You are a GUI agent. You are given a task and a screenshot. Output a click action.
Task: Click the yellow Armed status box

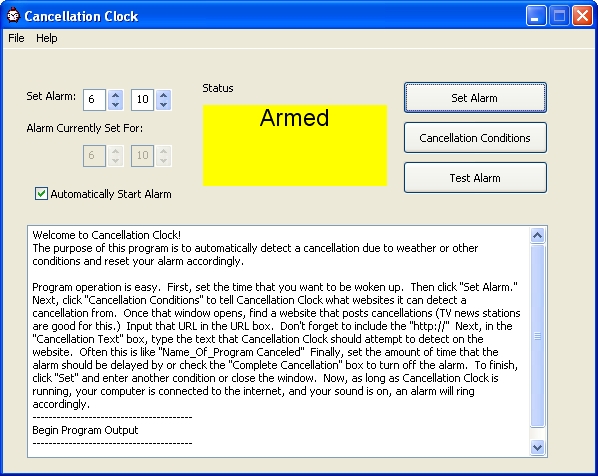coord(295,145)
